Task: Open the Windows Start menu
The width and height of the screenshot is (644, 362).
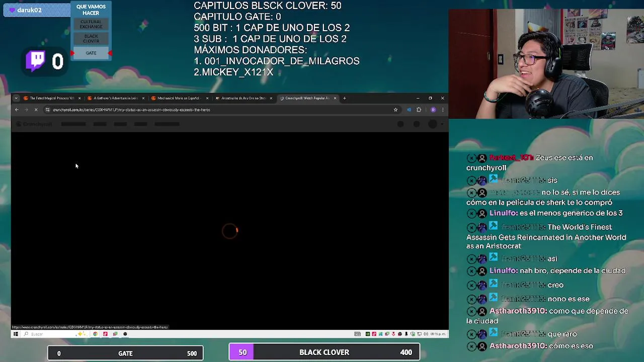Action: pyautogui.click(x=16, y=334)
